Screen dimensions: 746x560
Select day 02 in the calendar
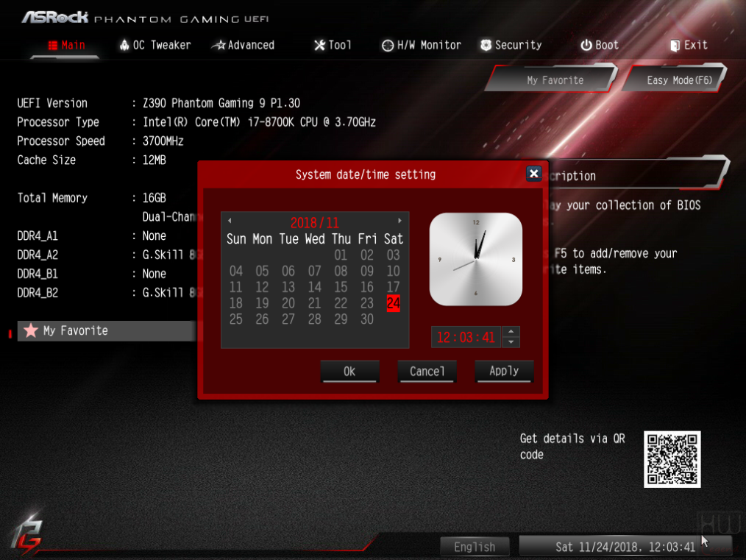point(367,255)
